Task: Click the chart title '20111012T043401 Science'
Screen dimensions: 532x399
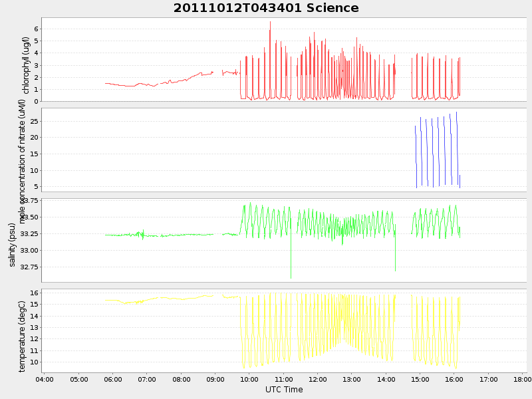Action: 266,8
